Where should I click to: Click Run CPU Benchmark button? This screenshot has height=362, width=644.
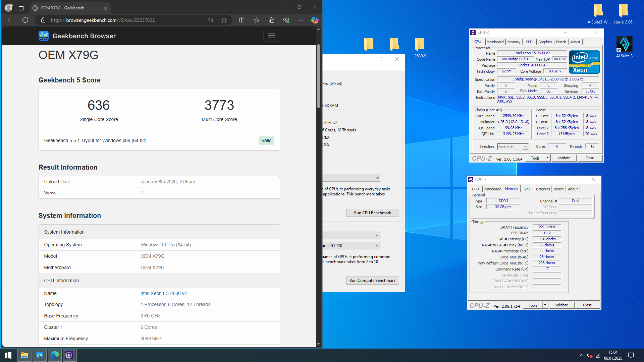pos(372,213)
